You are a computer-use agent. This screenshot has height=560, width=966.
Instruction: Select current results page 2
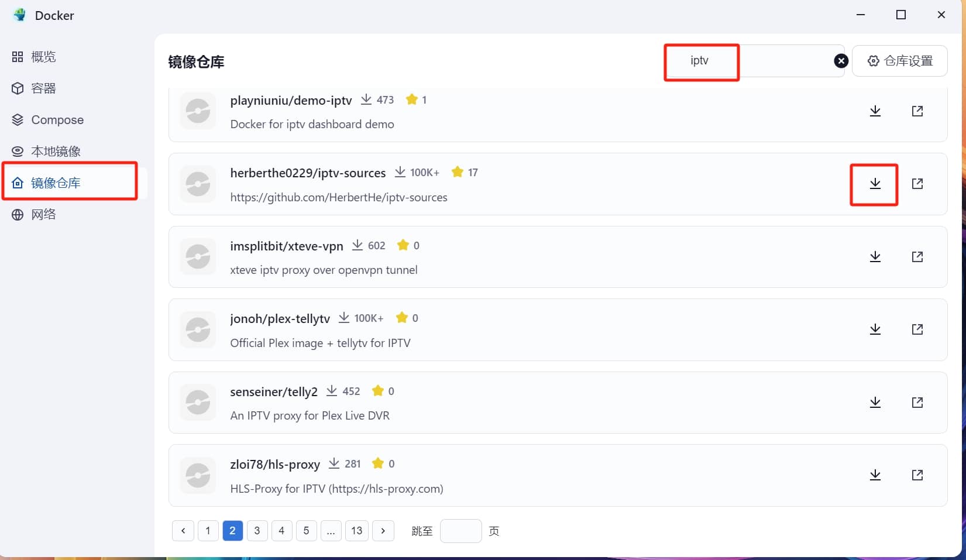pos(232,531)
